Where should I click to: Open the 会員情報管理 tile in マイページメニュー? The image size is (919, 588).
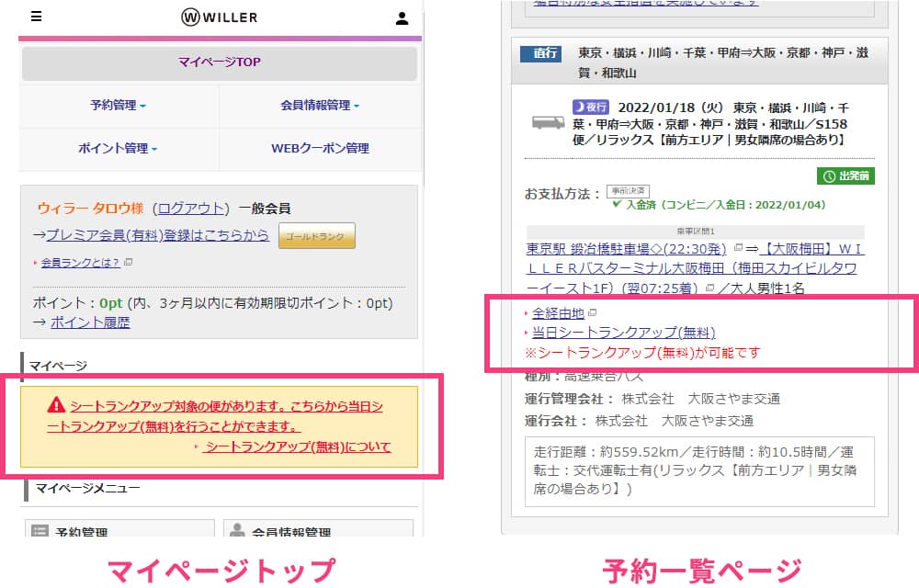tap(318, 529)
